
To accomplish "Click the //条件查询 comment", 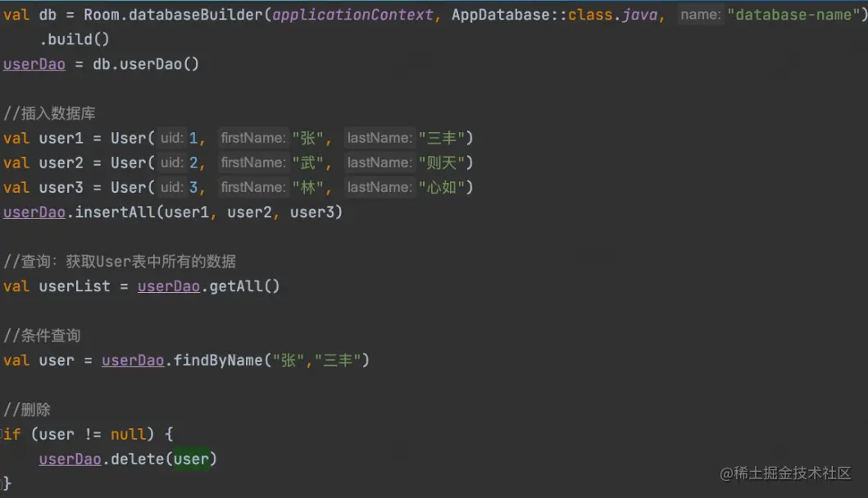I will pos(42,336).
